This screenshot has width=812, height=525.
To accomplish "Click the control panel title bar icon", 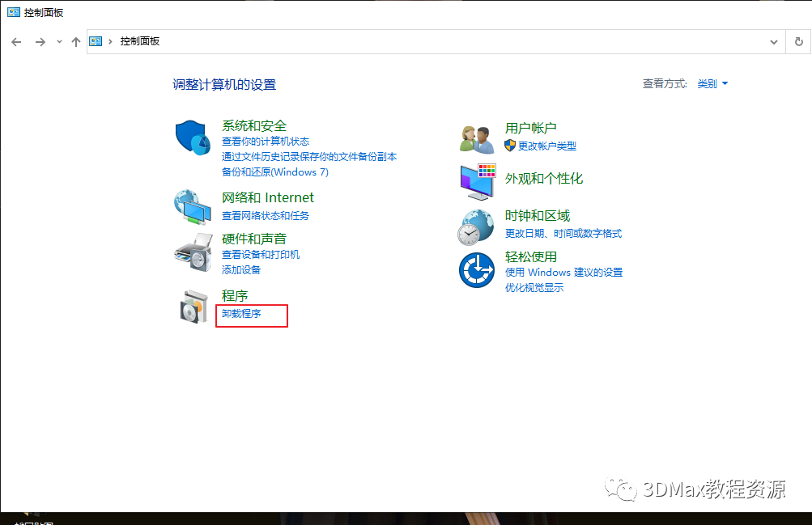I will [14, 12].
